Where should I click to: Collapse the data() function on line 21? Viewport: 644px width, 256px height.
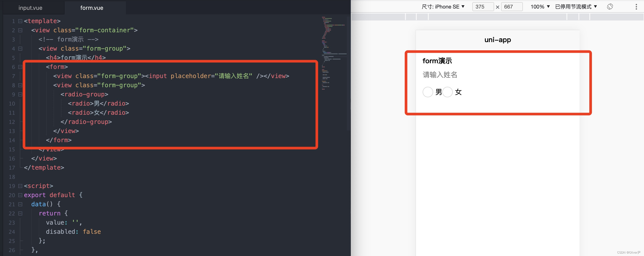(x=20, y=204)
